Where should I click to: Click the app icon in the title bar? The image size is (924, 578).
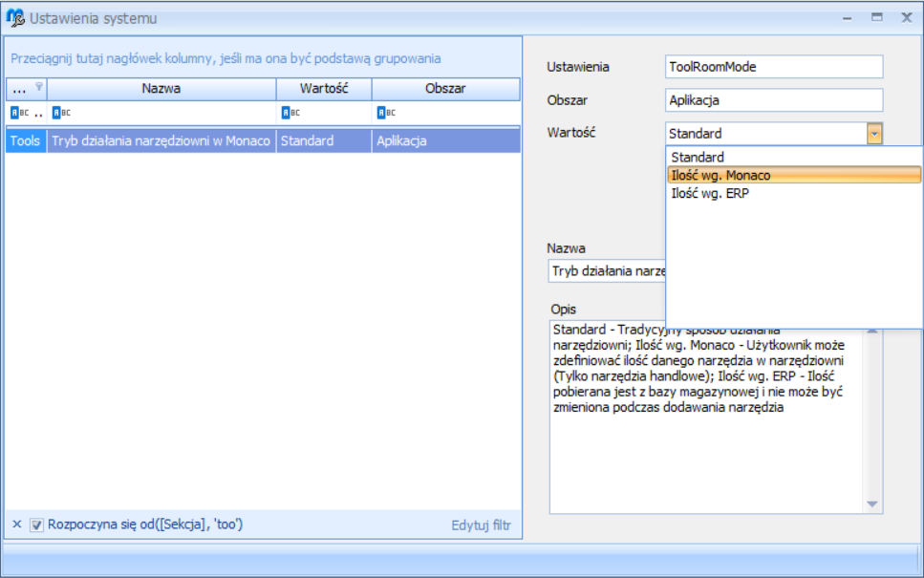coord(16,17)
